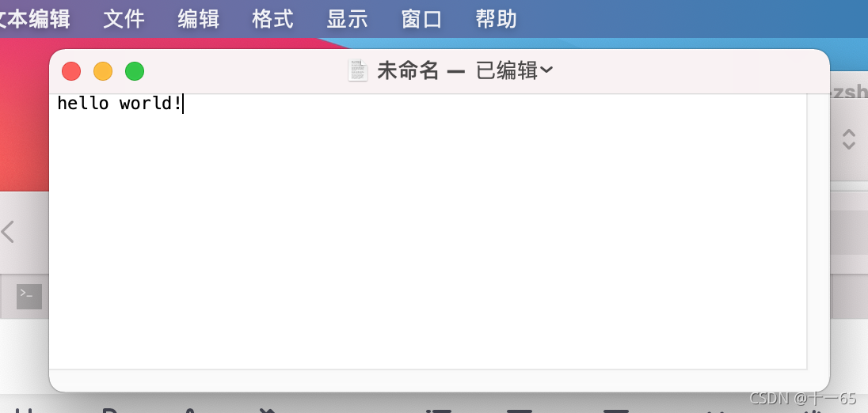Open the 帮助 menu
This screenshot has width=868, height=413.
pyautogui.click(x=496, y=19)
